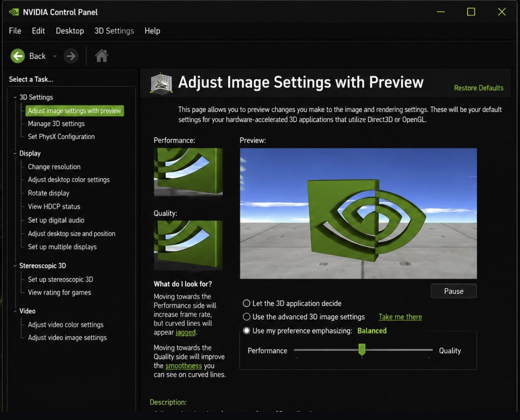Open the File menu
Image resolution: width=520 pixels, height=420 pixels.
15,31
